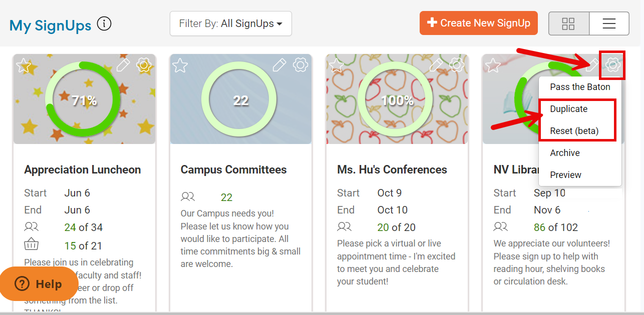The image size is (644, 315).
Task: Choose Reset (beta) menu option
Action: click(574, 131)
